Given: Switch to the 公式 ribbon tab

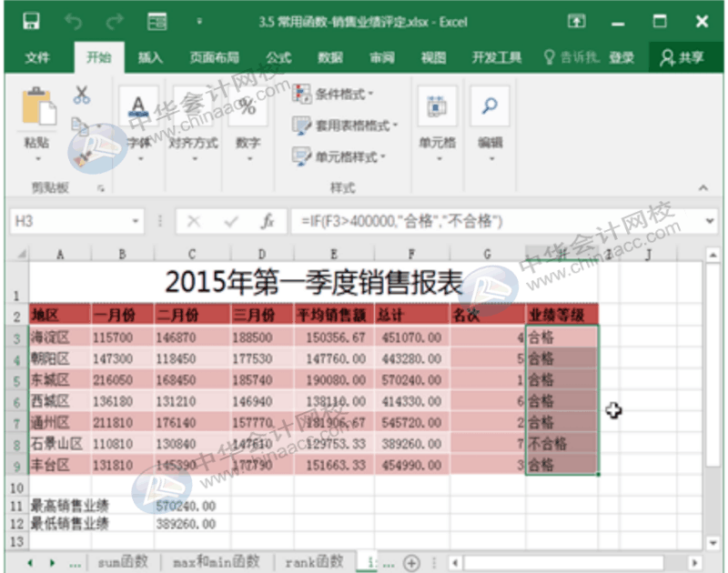Looking at the screenshot, I should coord(278,57).
